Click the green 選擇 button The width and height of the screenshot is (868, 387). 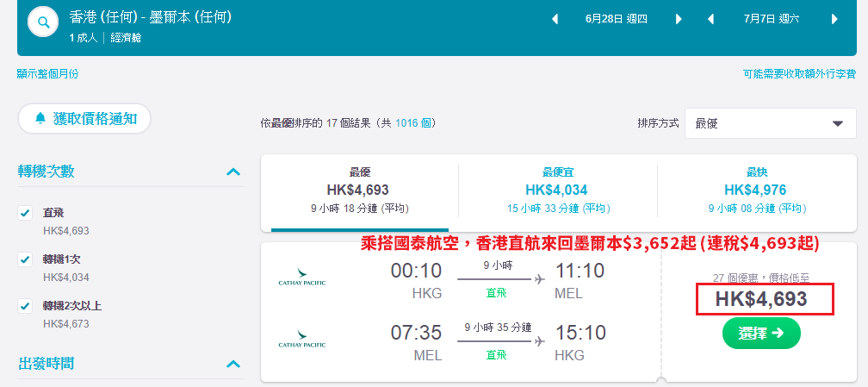click(x=761, y=333)
